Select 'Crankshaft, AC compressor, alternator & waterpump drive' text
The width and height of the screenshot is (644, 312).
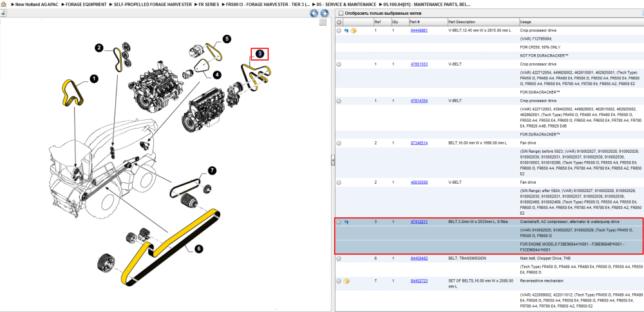571,222
